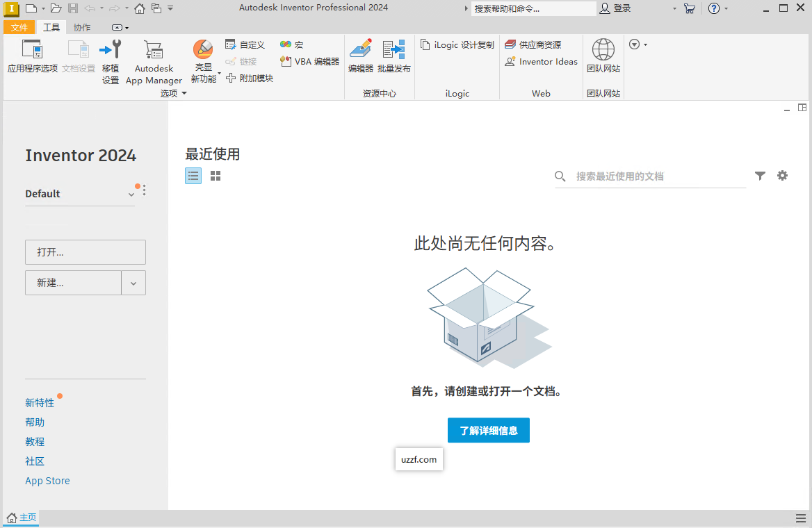Viewport: 812px width, 528px height.
Task: Switch recent documents to grid view
Action: tap(216, 176)
